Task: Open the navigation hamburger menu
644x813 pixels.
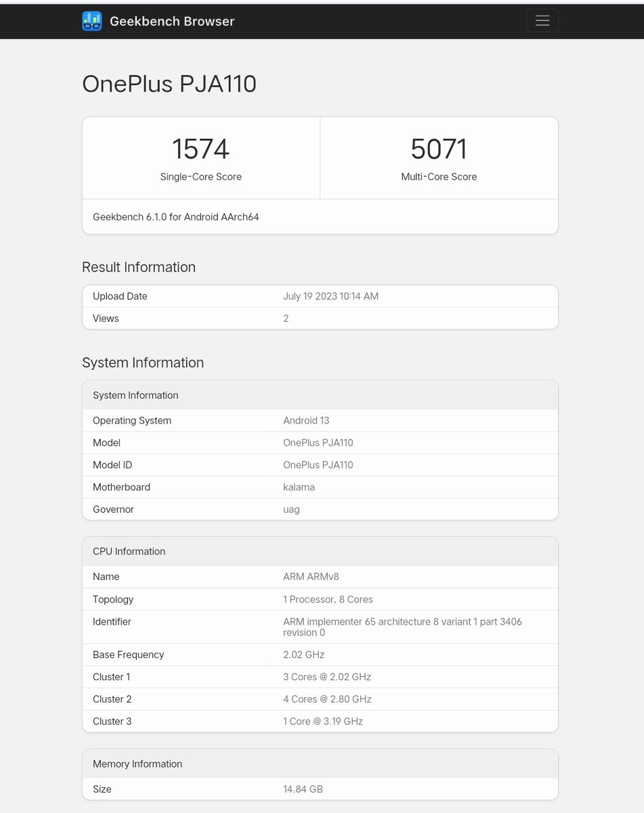Action: (542, 20)
